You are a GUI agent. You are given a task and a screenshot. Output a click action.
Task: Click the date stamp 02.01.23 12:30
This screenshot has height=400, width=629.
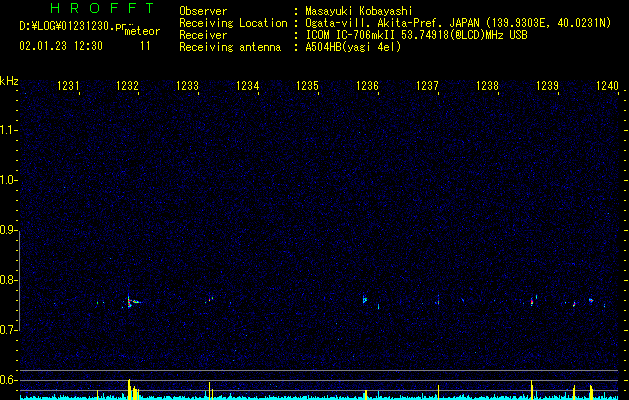pyautogui.click(x=61, y=46)
